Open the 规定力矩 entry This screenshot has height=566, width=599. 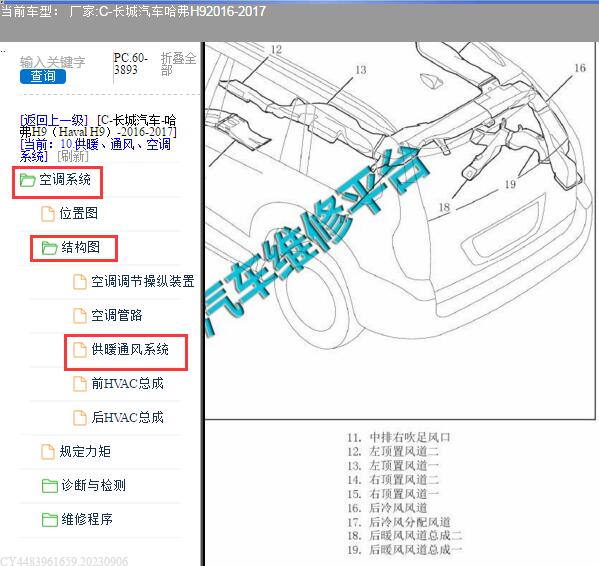coord(85,451)
